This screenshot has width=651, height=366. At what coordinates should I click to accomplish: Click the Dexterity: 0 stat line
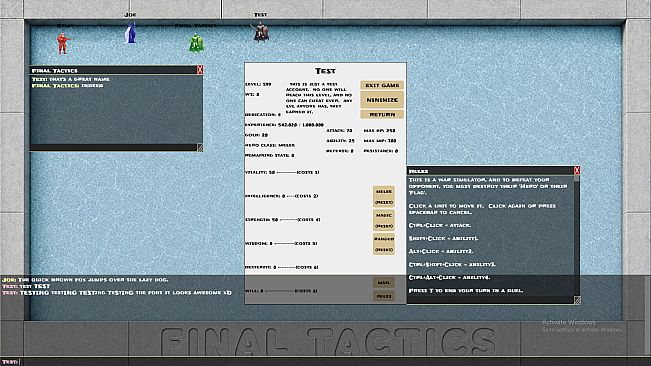coord(281,267)
